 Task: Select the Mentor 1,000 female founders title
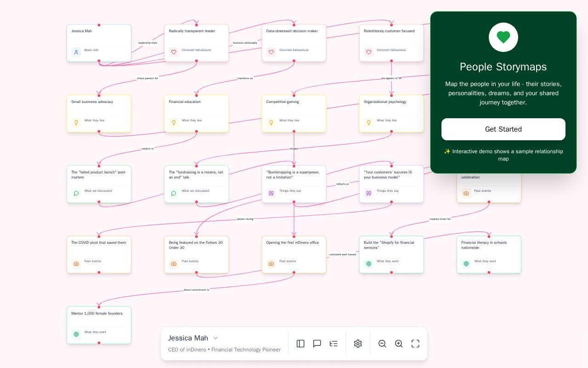click(97, 313)
